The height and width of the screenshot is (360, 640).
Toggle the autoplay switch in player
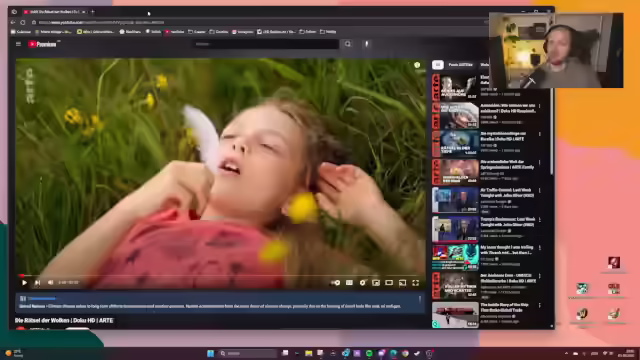pyautogui.click(x=336, y=282)
